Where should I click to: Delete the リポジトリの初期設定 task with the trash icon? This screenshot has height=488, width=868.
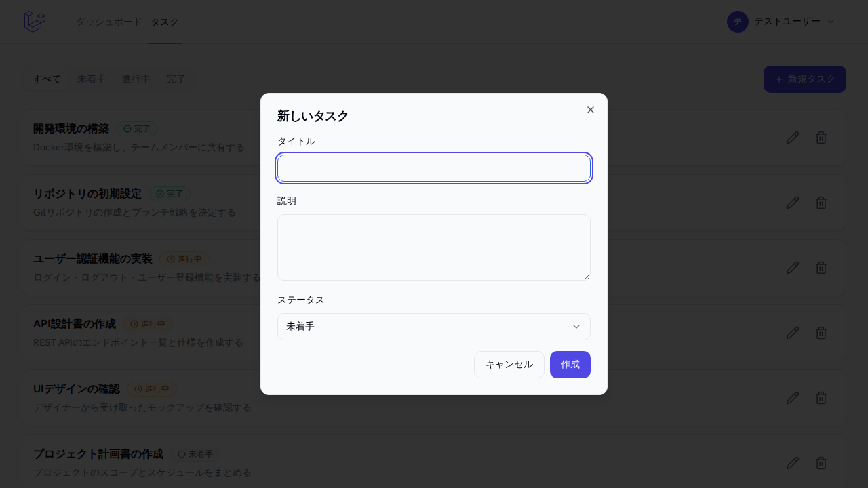pos(821,203)
